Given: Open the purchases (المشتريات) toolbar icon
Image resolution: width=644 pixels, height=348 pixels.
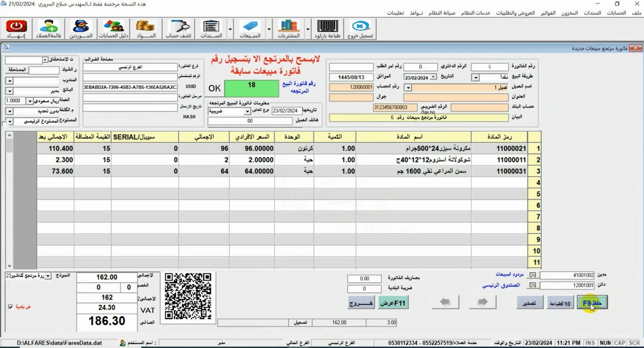Looking at the screenshot, I should tap(289, 29).
